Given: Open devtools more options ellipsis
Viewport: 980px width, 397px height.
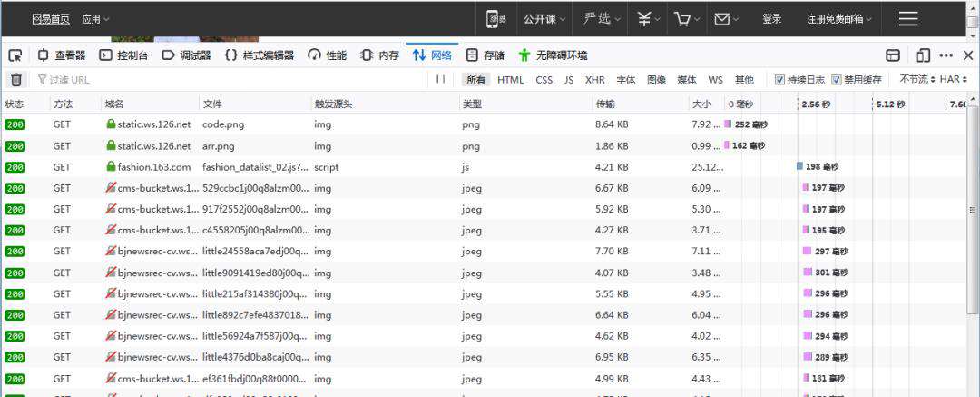Looking at the screenshot, I should 946,55.
